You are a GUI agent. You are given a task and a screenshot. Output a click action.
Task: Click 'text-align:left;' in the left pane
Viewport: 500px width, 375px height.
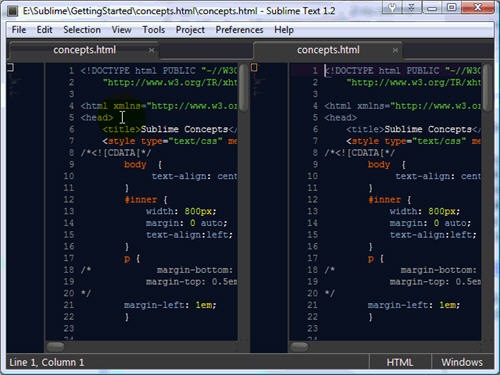189,235
